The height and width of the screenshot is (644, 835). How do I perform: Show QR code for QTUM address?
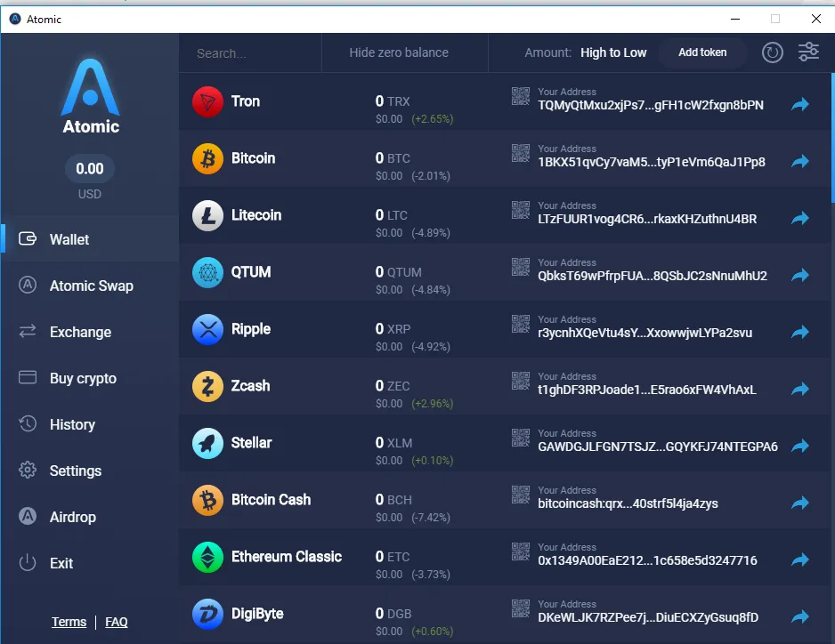[x=521, y=267]
